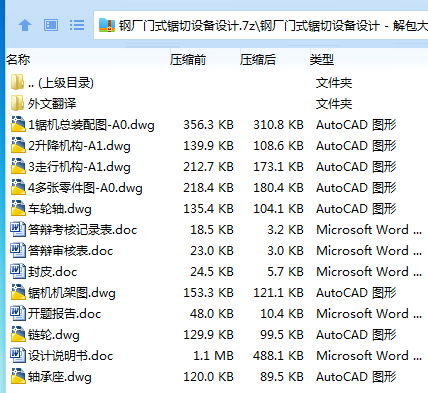Select the file name 3走行机构-A1.dwg
Viewport: 428px width, 393px height.
click(x=79, y=167)
